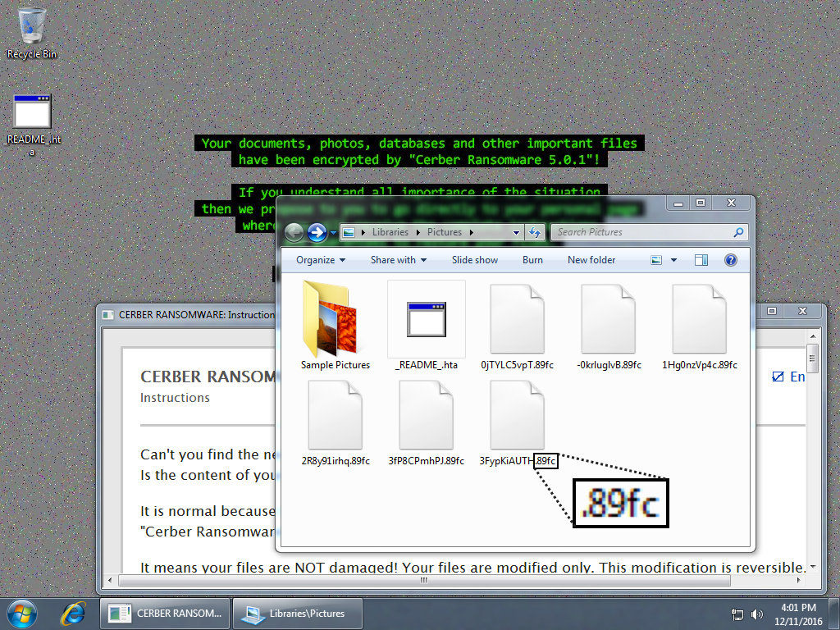
Task: Click the volume speaker tray icon
Action: pos(756,614)
